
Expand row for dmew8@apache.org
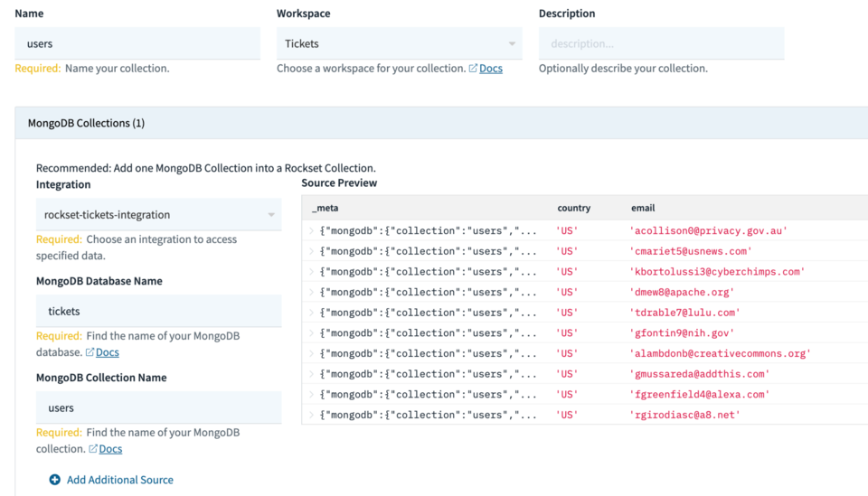(x=311, y=292)
